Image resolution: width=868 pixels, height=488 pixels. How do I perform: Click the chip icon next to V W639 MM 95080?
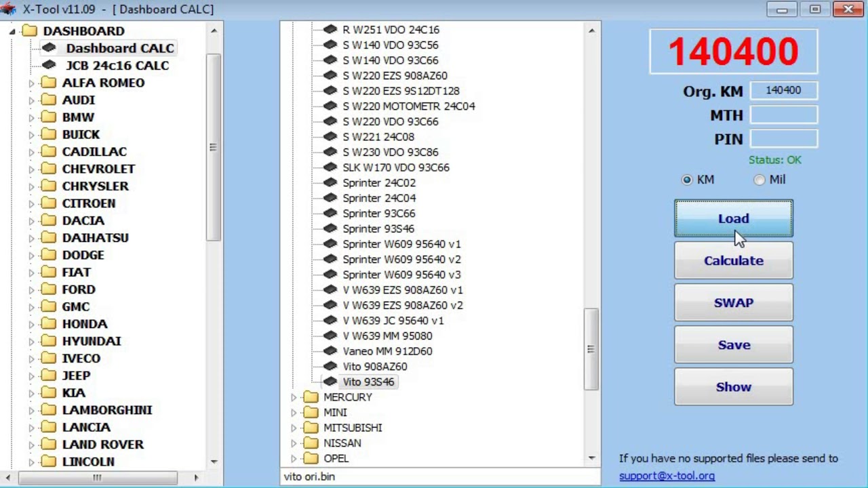coord(330,336)
